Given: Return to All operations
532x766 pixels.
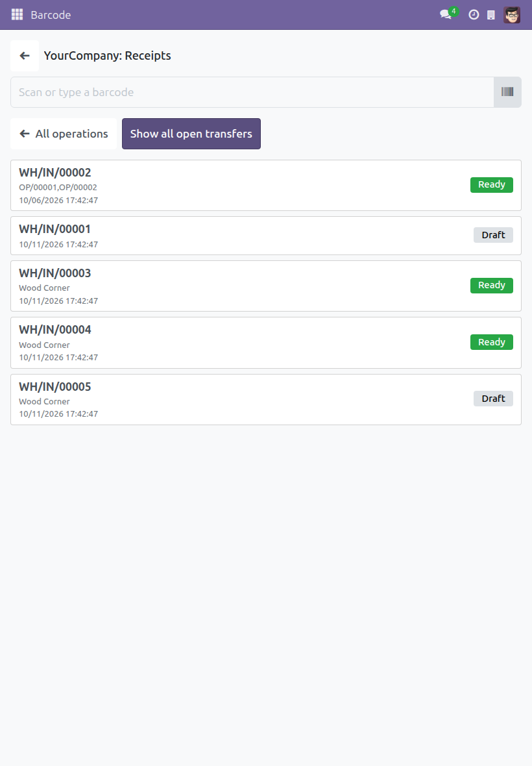Looking at the screenshot, I should pyautogui.click(x=64, y=133).
